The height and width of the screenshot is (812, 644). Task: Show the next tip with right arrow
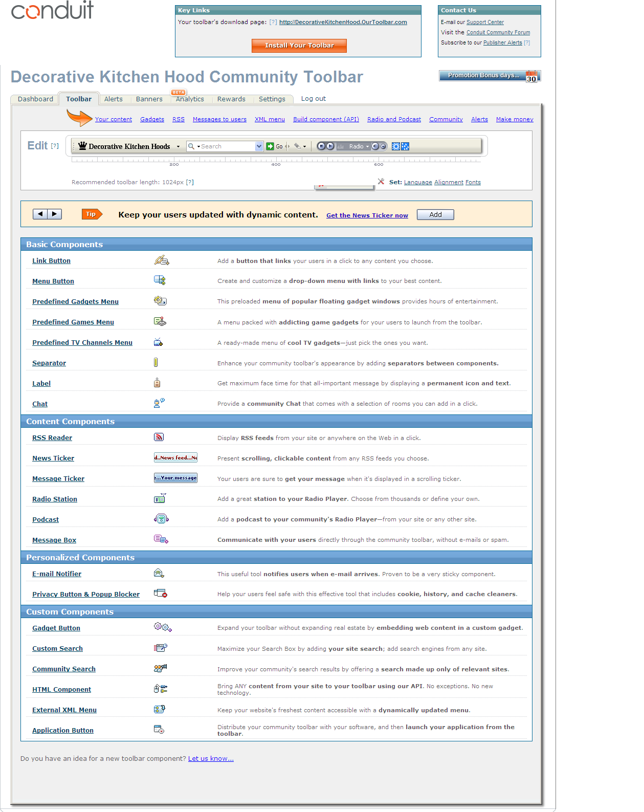pos(54,214)
